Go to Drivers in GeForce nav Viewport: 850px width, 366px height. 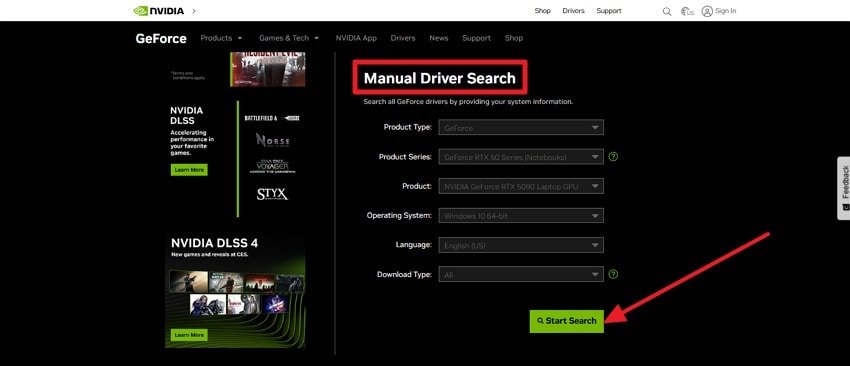[x=403, y=38]
